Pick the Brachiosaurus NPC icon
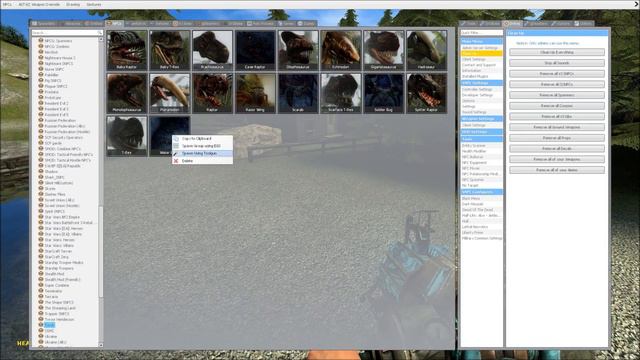 [x=212, y=50]
